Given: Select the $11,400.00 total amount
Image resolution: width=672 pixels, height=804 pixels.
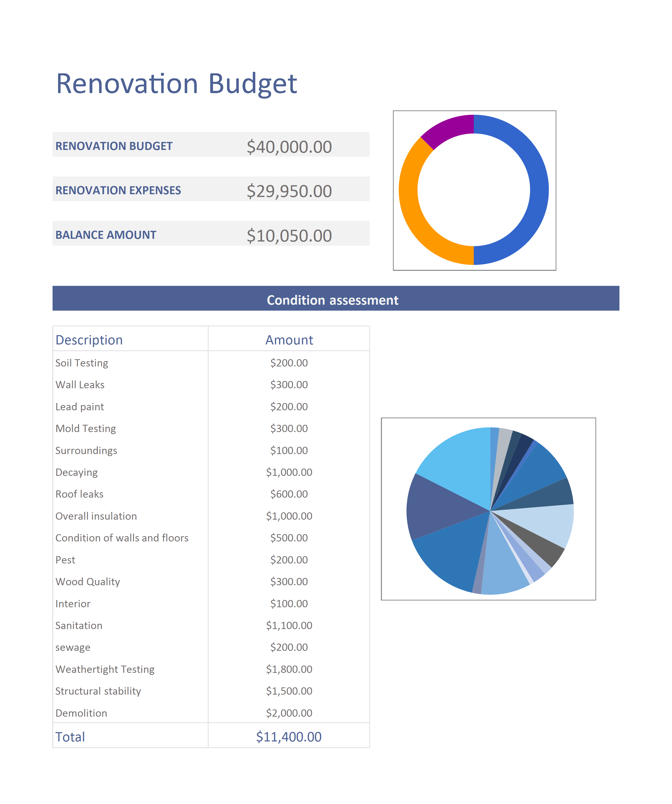Looking at the screenshot, I should point(289,737).
